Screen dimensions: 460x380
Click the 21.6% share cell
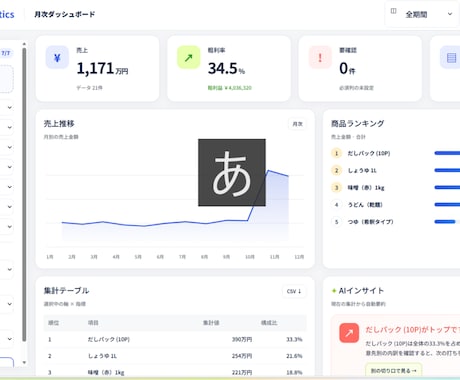pyautogui.click(x=294, y=356)
